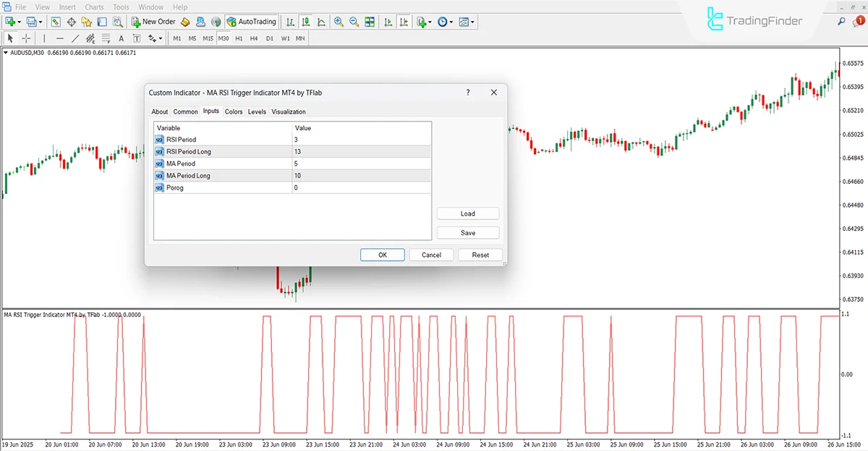The height and width of the screenshot is (451, 868).
Task: Switch chart to candlestick display
Action: tap(306, 22)
